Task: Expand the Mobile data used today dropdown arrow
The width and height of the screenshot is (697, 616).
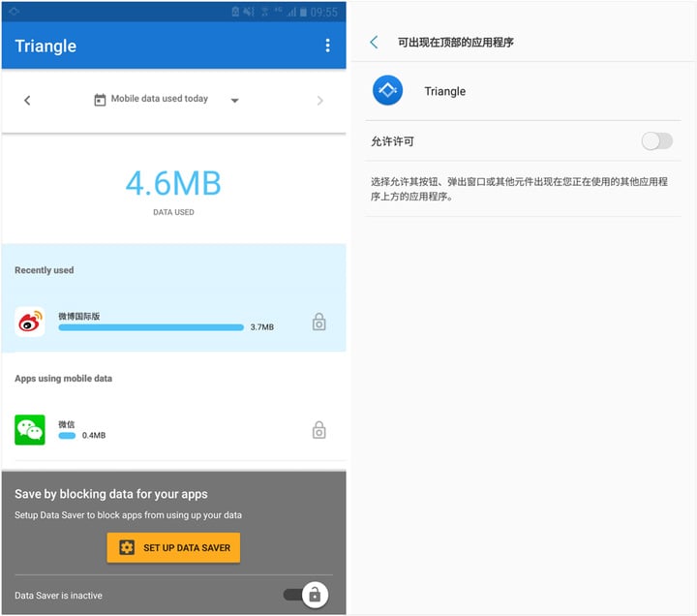Action: (x=234, y=101)
